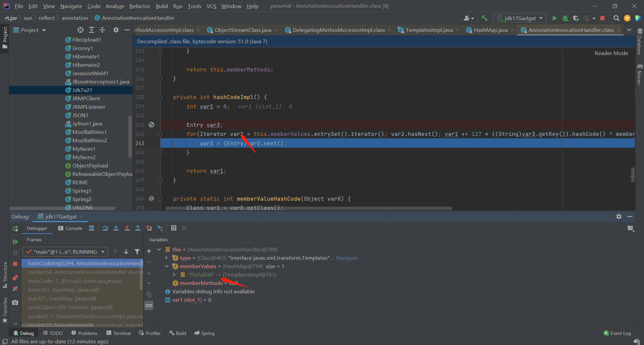644x345 pixels.
Task: Open the jdk17Gadgat run configuration dropdown
Action: pyautogui.click(x=520, y=18)
